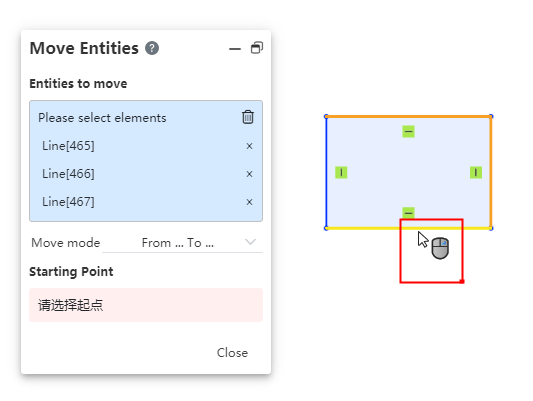The height and width of the screenshot is (401, 533).
Task: Click the left vertical constraint icon
Action: 341,172
